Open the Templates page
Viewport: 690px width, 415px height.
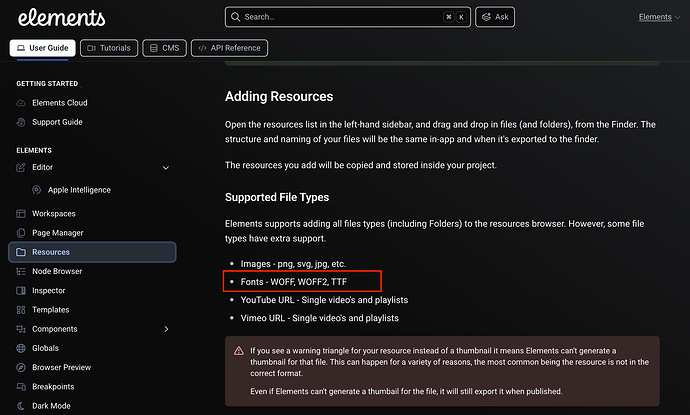click(51, 310)
